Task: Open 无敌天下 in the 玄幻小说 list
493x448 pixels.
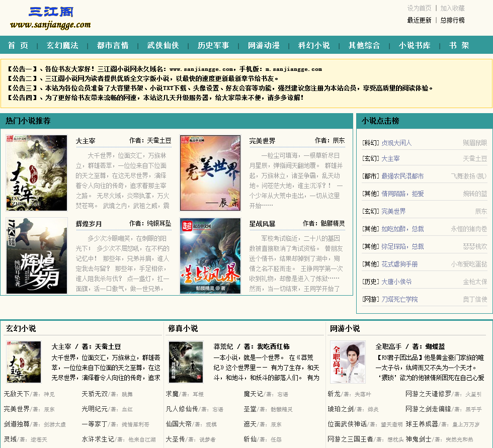Action: click(16, 394)
